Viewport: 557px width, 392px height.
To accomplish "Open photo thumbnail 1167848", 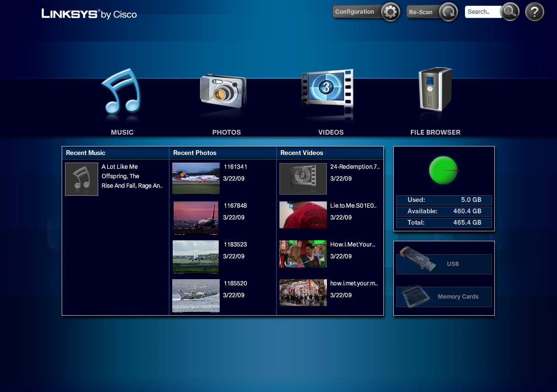I will 196,218.
